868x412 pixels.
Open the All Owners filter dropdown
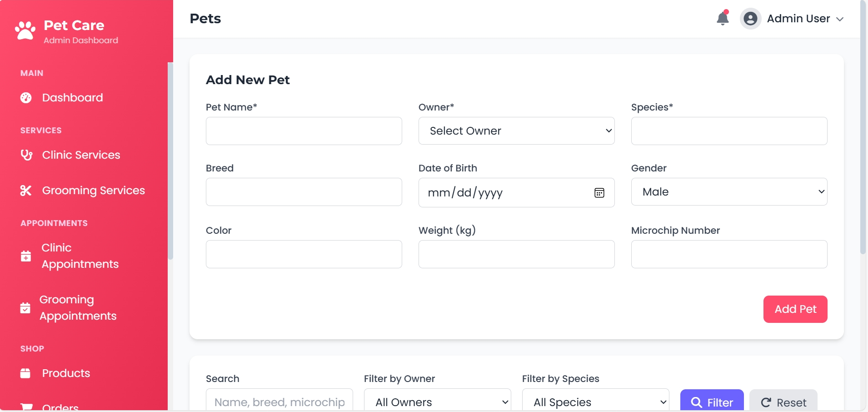[x=437, y=402]
